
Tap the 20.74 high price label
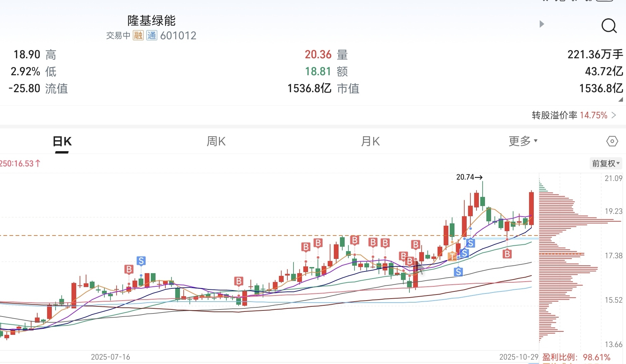(469, 177)
